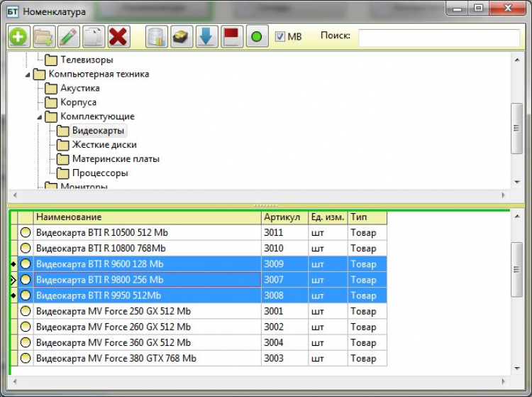The width and height of the screenshot is (532, 397).
Task: Toggle the MB checkbox
Action: 280,36
